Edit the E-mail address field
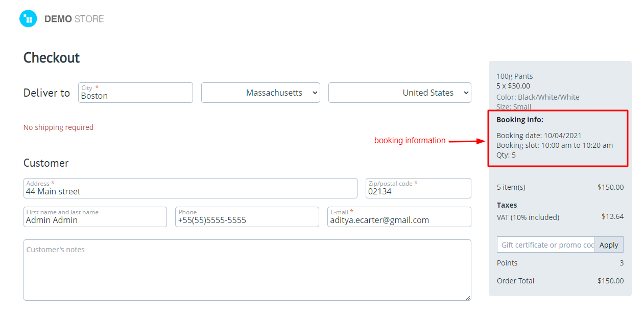 click(399, 217)
